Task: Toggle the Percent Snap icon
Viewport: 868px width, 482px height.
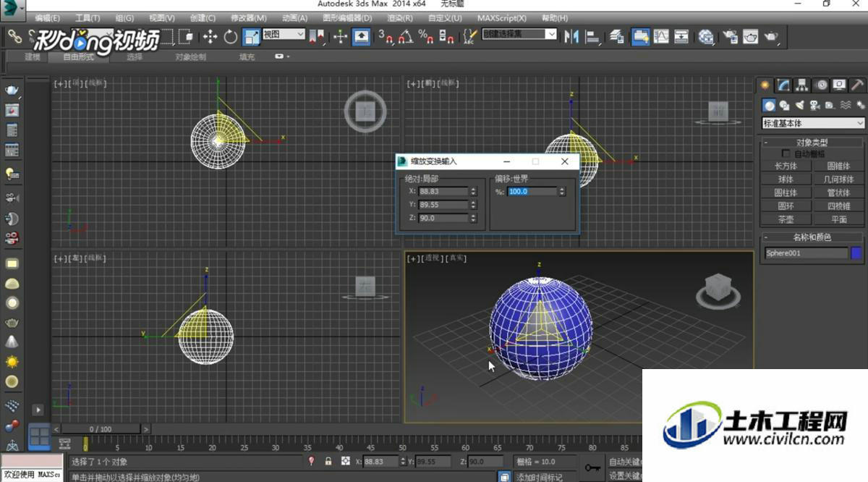Action: point(426,36)
